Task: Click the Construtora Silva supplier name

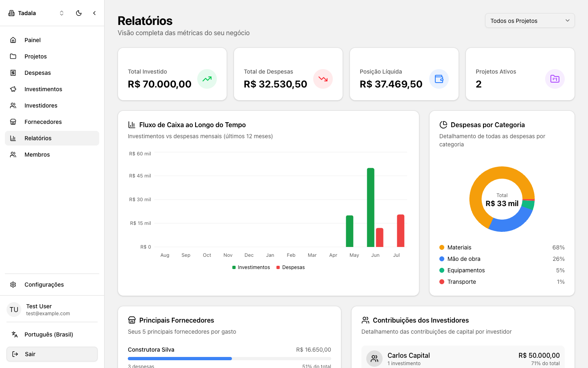Action: point(151,350)
